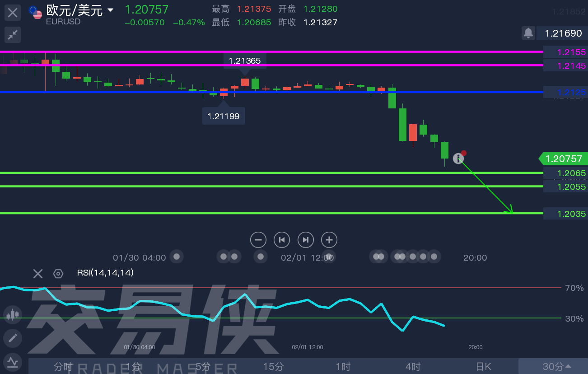
Task: Open the EURUSD currency pair dropdown
Action: tap(111, 9)
